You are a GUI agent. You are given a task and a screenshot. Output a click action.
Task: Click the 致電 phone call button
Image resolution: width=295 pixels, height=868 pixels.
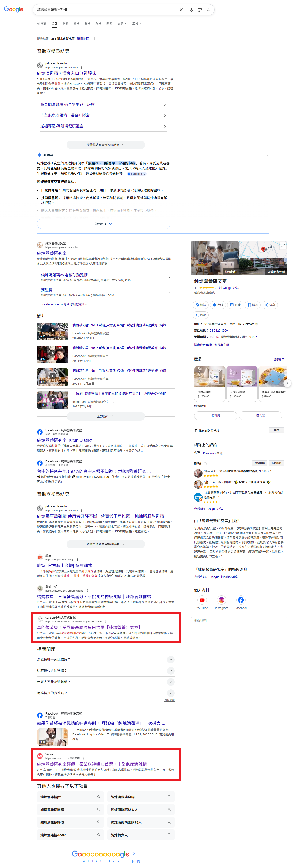point(201,315)
